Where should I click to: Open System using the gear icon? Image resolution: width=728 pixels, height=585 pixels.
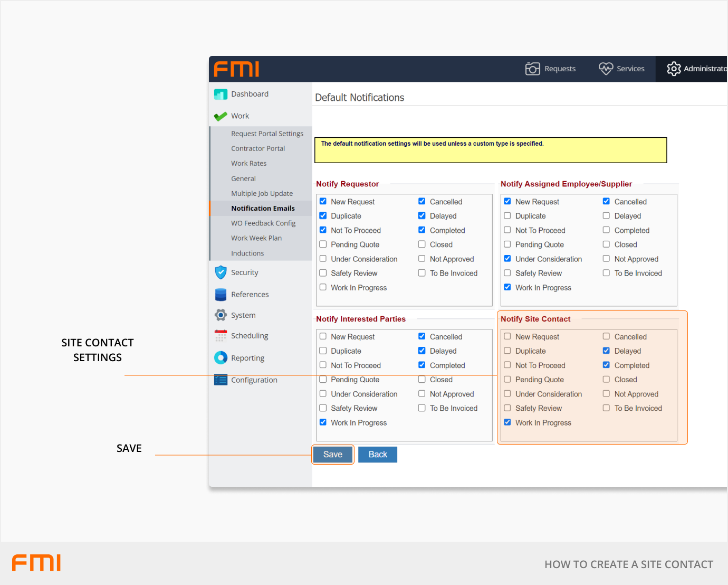221,315
